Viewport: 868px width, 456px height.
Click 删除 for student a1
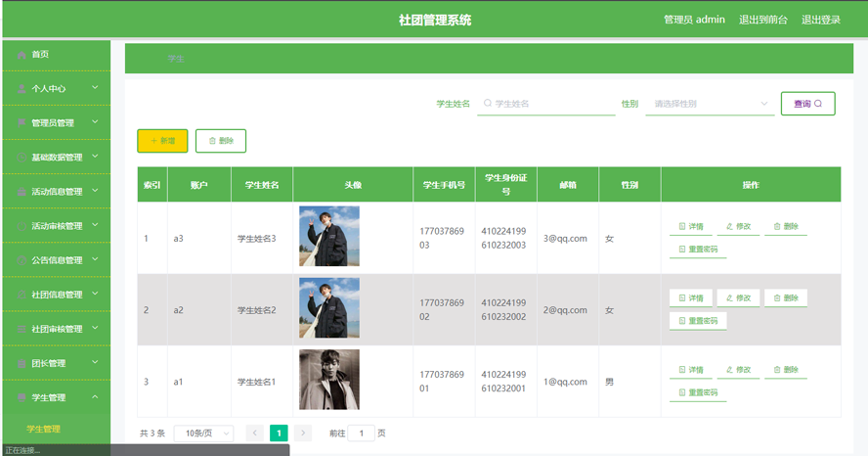tap(786, 370)
